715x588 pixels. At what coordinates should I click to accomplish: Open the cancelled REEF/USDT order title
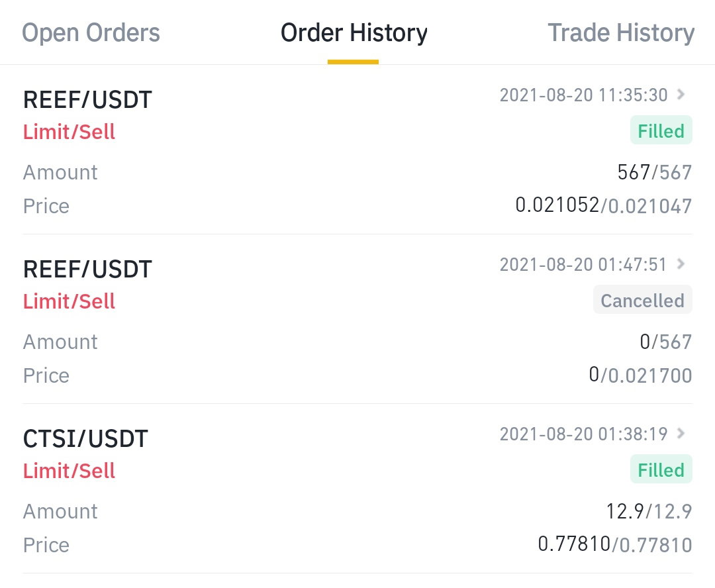pos(87,269)
